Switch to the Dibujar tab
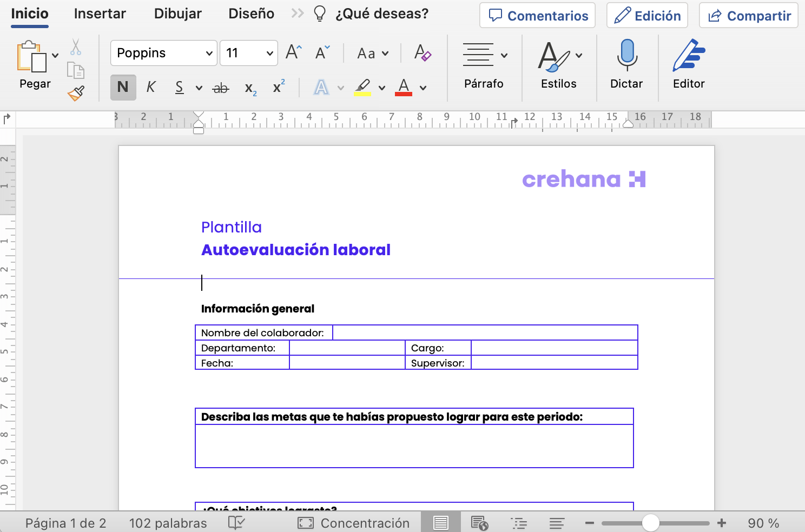The width and height of the screenshot is (805, 532). click(177, 14)
